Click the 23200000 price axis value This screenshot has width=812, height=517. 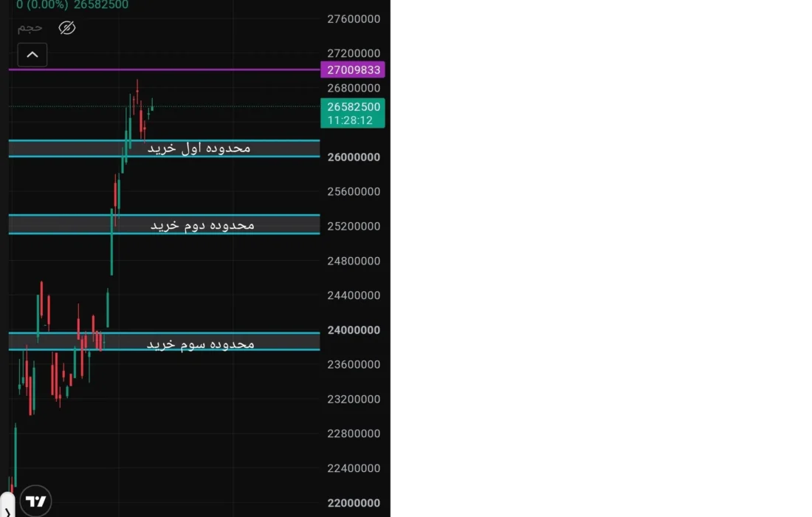click(354, 400)
